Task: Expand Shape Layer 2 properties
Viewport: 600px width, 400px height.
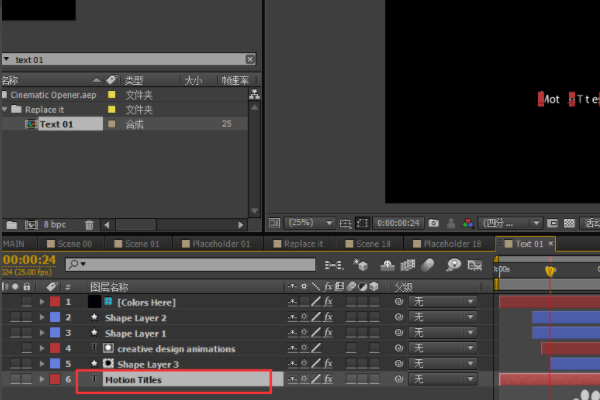Action: [x=42, y=317]
